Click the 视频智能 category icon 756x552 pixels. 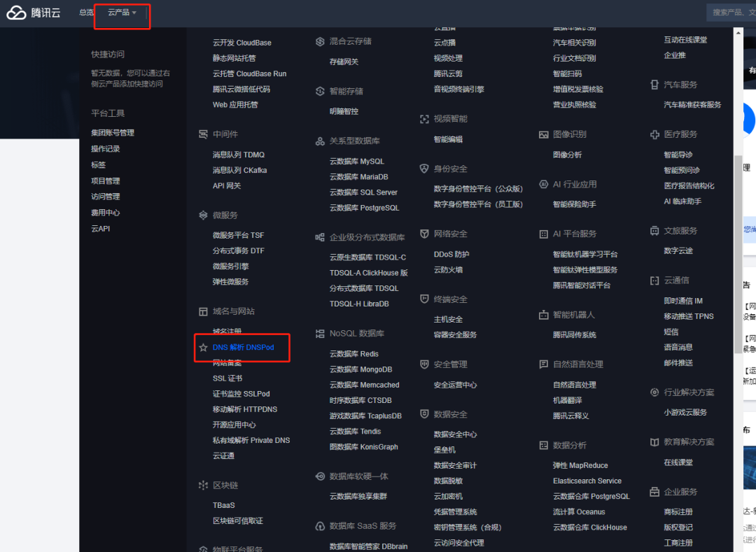424,119
